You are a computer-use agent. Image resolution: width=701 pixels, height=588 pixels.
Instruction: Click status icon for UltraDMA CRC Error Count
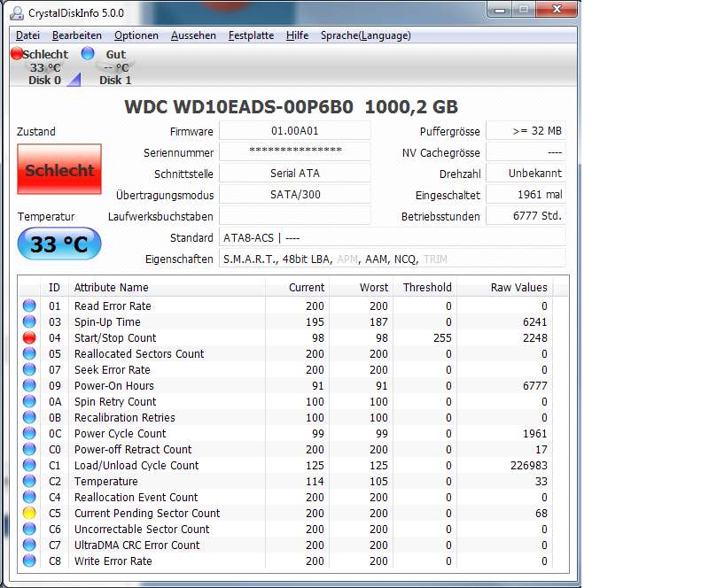click(x=29, y=545)
